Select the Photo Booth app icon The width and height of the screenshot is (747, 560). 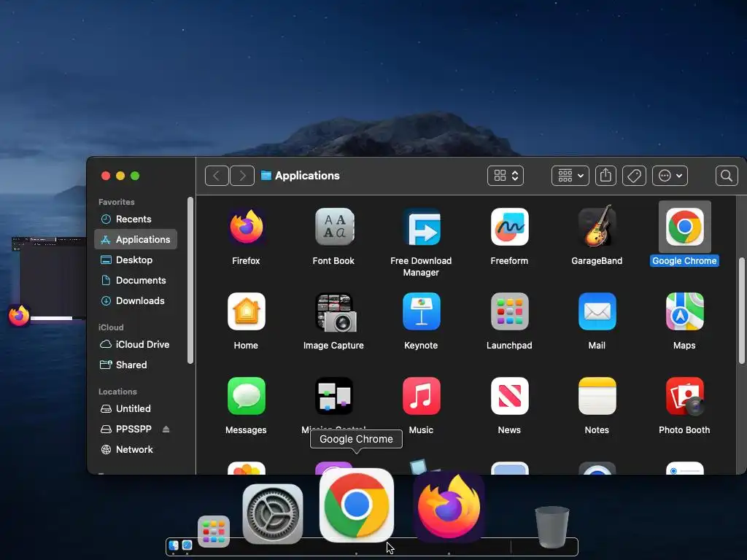(x=684, y=396)
